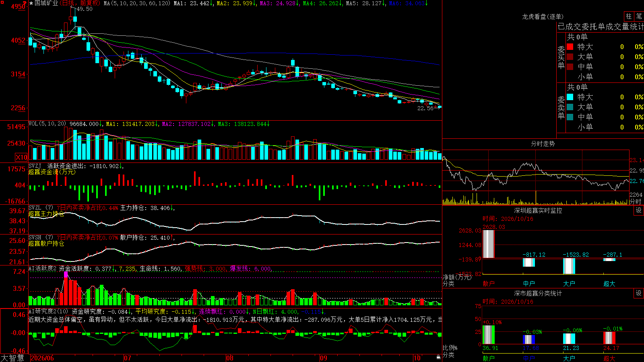The width and height of the screenshot is (644, 362).
Task: Open 设 settings for 深市超赢分类统计
Action: coord(639,293)
